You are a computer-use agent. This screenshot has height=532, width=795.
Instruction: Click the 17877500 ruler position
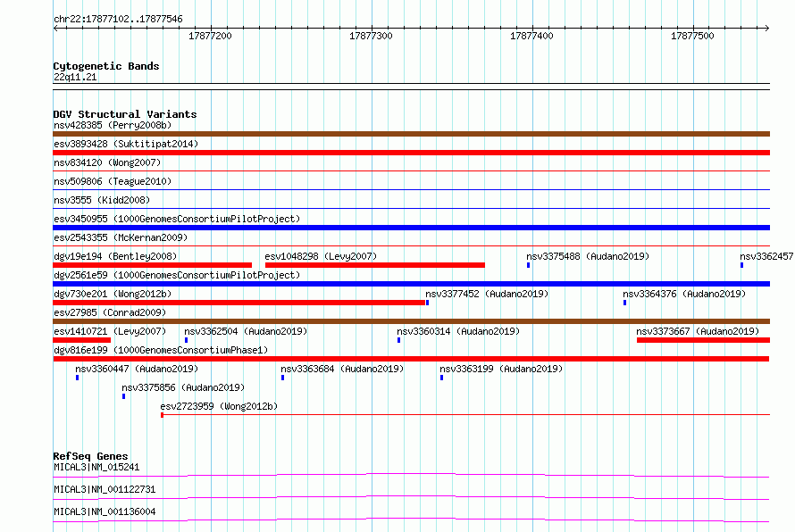click(692, 36)
